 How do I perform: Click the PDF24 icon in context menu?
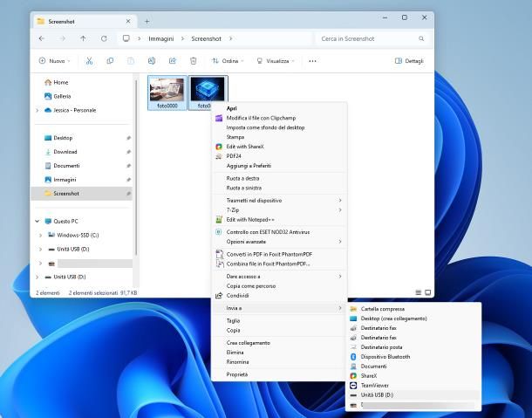pos(219,156)
